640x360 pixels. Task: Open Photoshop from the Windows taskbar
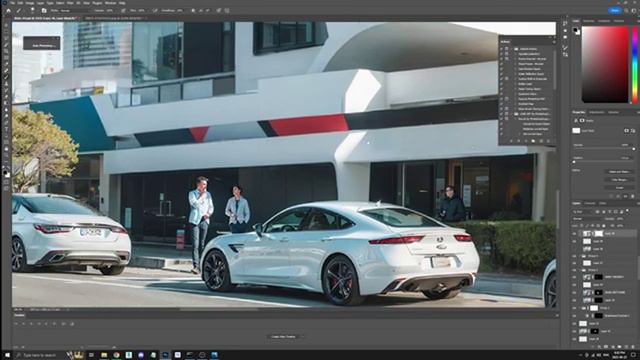point(165,355)
